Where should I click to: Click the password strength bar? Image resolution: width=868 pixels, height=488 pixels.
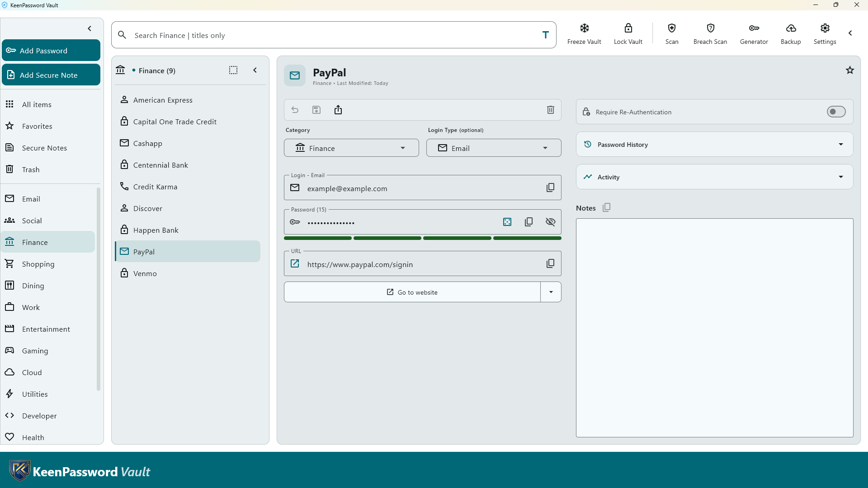click(x=422, y=238)
